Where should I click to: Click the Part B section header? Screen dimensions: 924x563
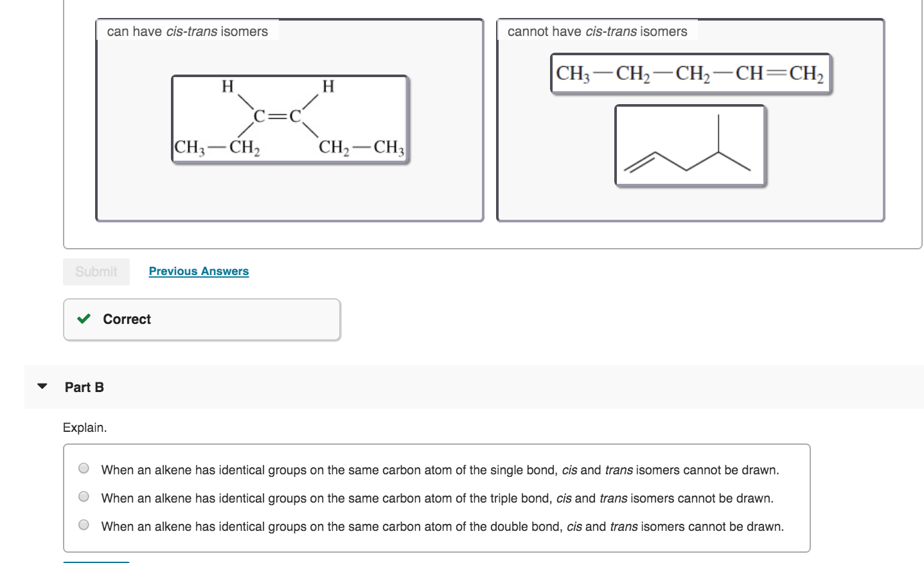coord(84,387)
